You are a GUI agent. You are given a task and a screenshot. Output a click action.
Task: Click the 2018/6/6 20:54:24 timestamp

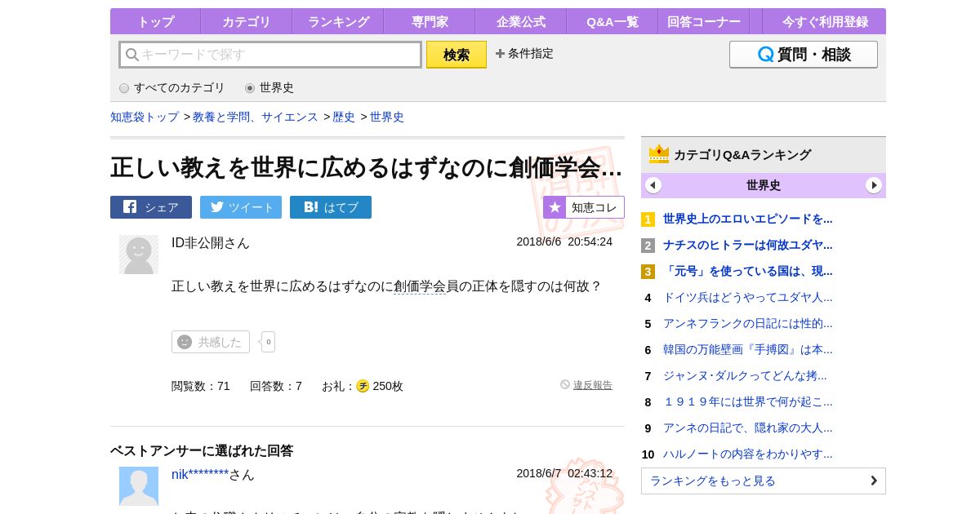(x=564, y=241)
